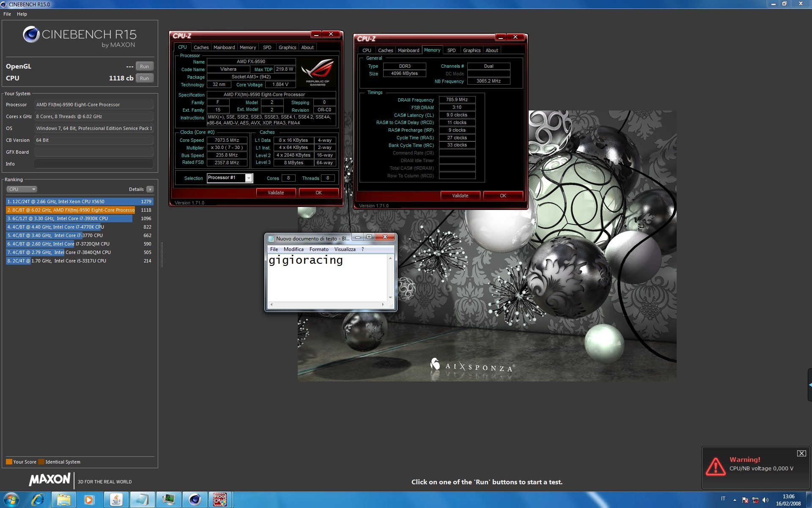This screenshot has width=812, height=508.
Task: Open Notepad Visualizza menu
Action: (x=345, y=249)
